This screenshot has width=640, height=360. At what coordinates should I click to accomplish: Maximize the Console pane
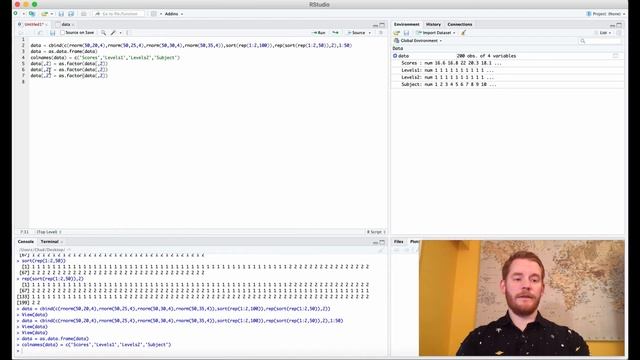pyautogui.click(x=382, y=242)
